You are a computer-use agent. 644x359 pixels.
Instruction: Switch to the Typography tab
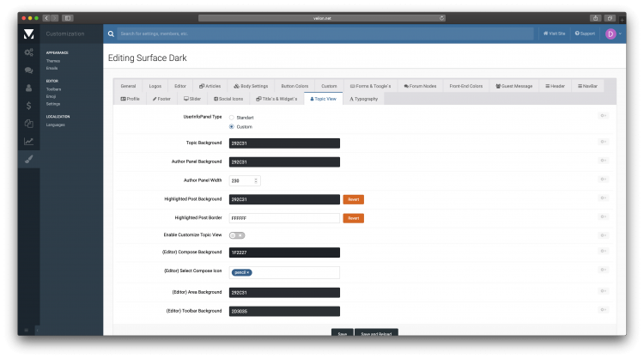point(363,99)
